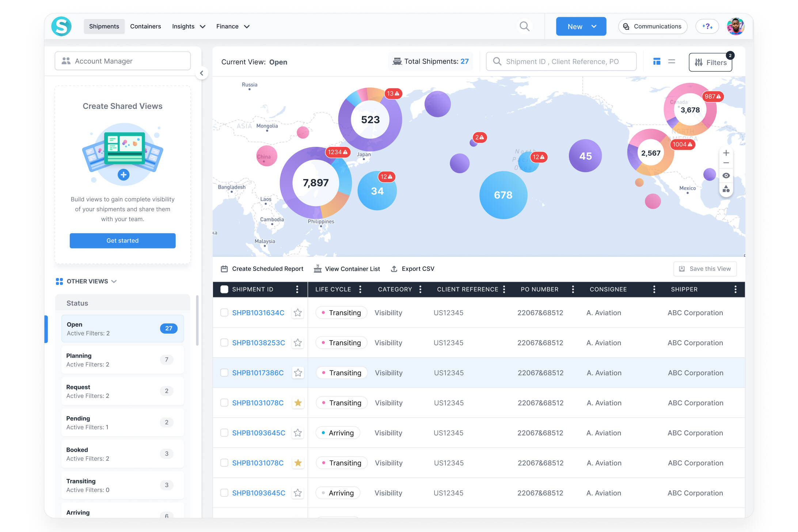Screen dimensions: 798x532
Task: Open PO Number column options menu
Action: point(573,289)
